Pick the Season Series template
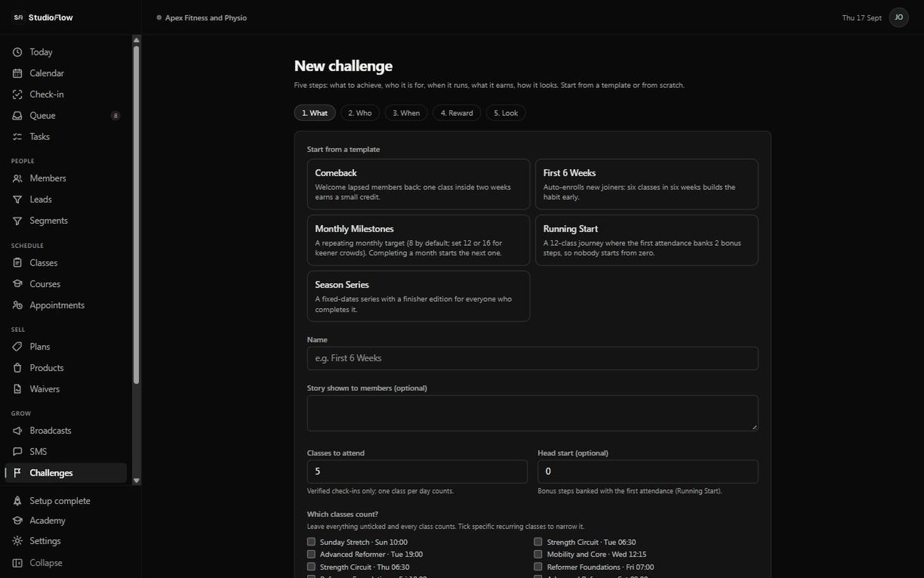The height and width of the screenshot is (578, 924). [x=418, y=296]
